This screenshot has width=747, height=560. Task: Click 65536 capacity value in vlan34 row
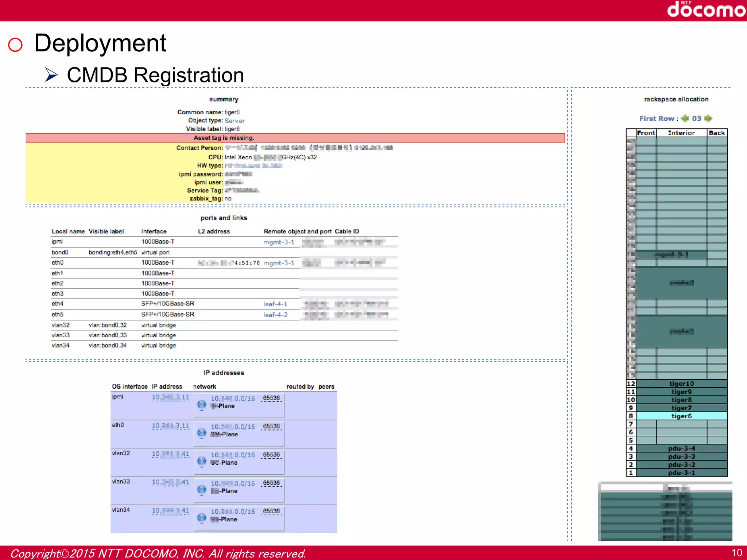271,511
